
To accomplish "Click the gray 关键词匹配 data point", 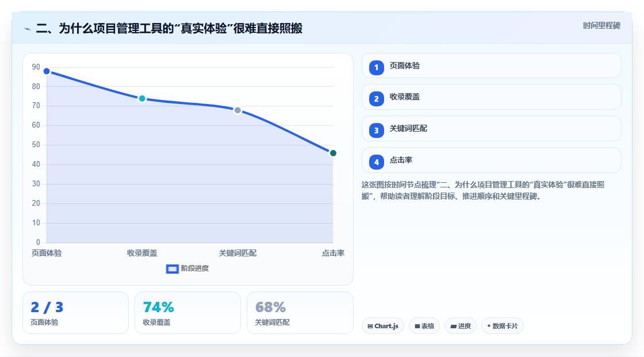I will coord(237,110).
